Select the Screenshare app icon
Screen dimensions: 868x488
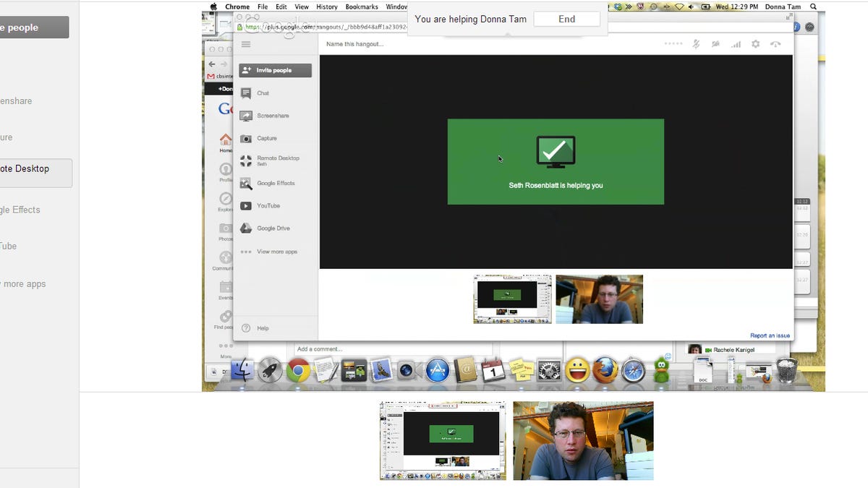(246, 116)
